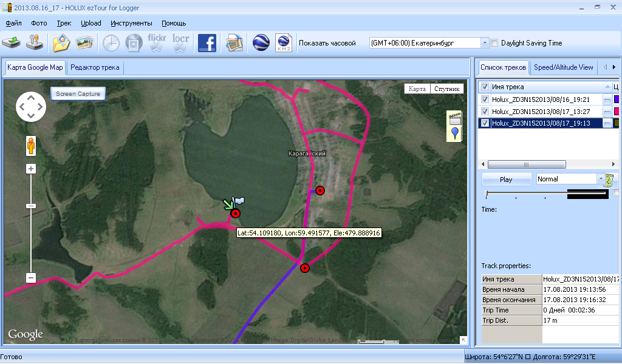Click the blue color swatch of track 08/16_19:21
This screenshot has height=364, width=622.
(x=617, y=99)
